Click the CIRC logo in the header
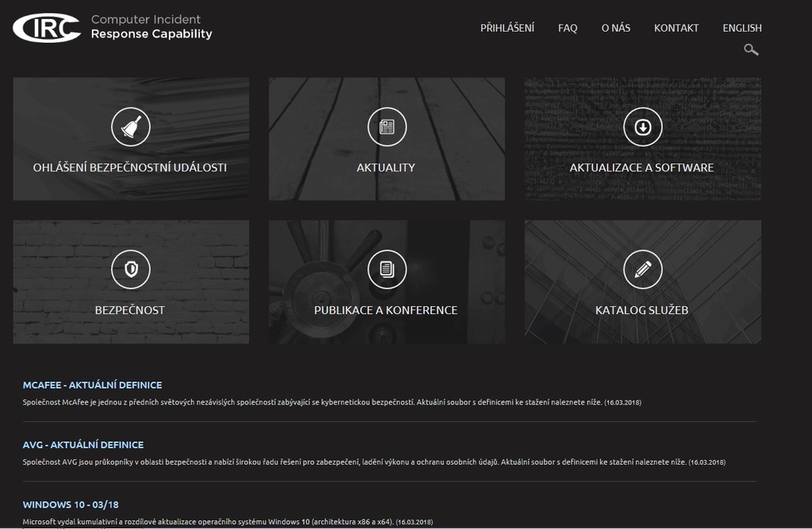812x529 pixels. point(47,28)
